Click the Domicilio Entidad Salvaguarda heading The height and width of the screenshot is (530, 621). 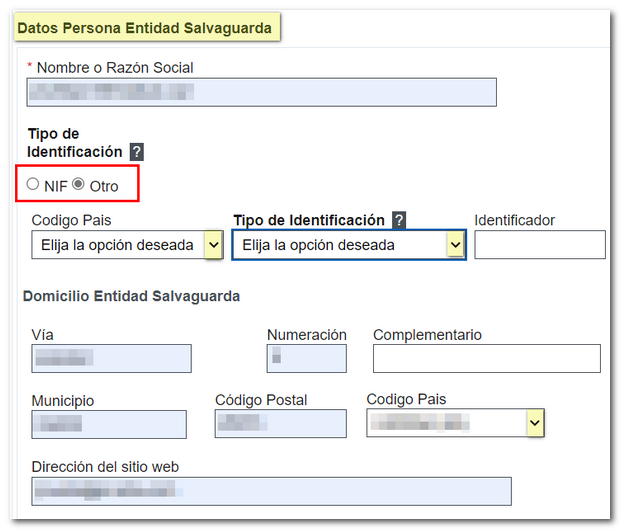click(x=130, y=296)
